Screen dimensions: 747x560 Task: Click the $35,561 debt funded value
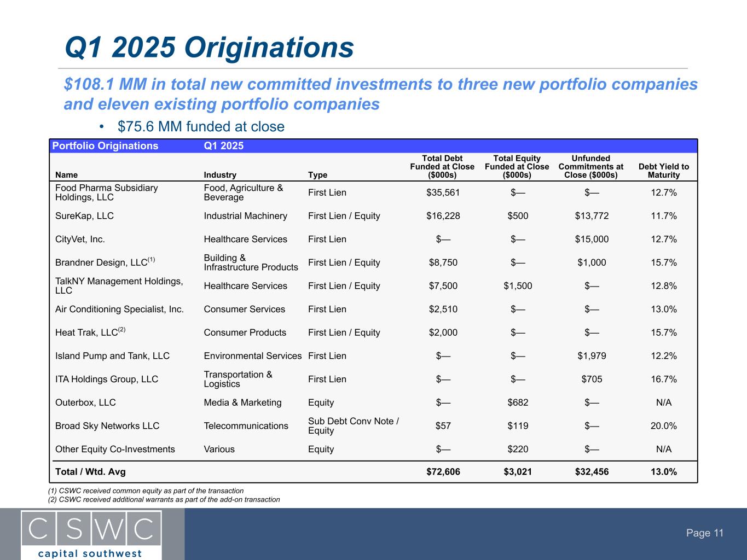[443, 192]
